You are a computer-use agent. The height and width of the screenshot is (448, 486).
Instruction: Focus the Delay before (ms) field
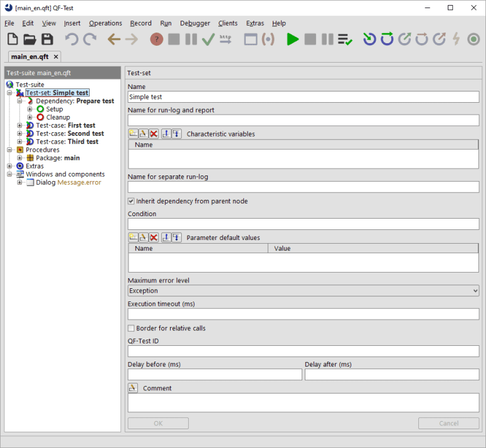pyautogui.click(x=215, y=374)
